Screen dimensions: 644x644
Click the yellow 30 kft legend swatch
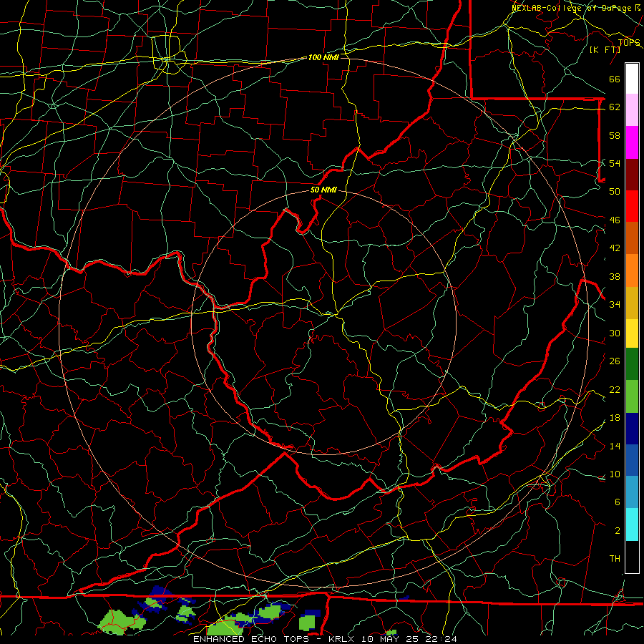click(632, 333)
